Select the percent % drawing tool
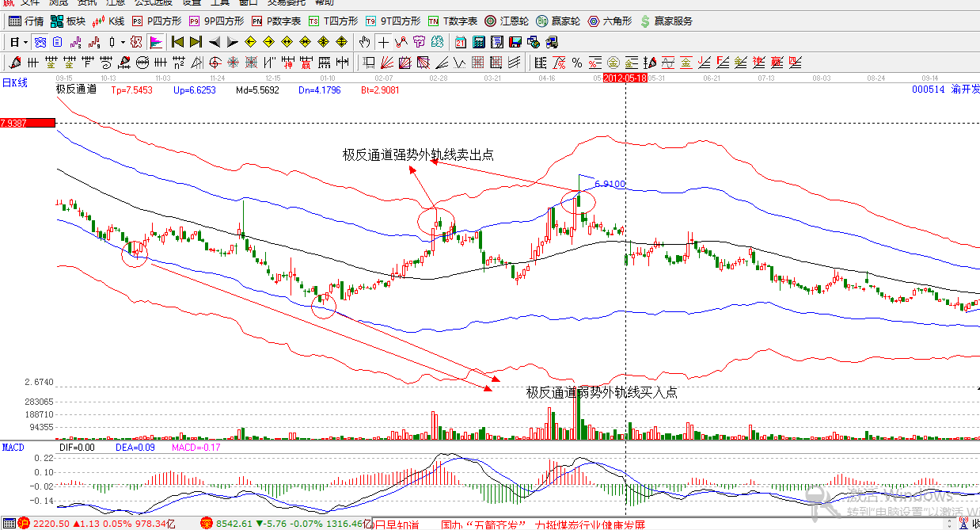This screenshot has width=980, height=530. coord(577,63)
